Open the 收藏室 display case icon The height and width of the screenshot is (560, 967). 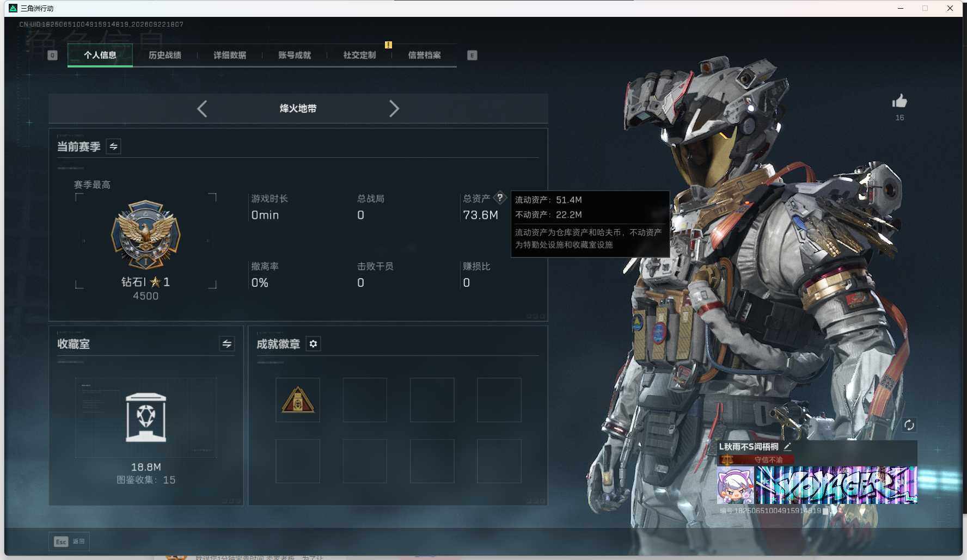point(146,417)
